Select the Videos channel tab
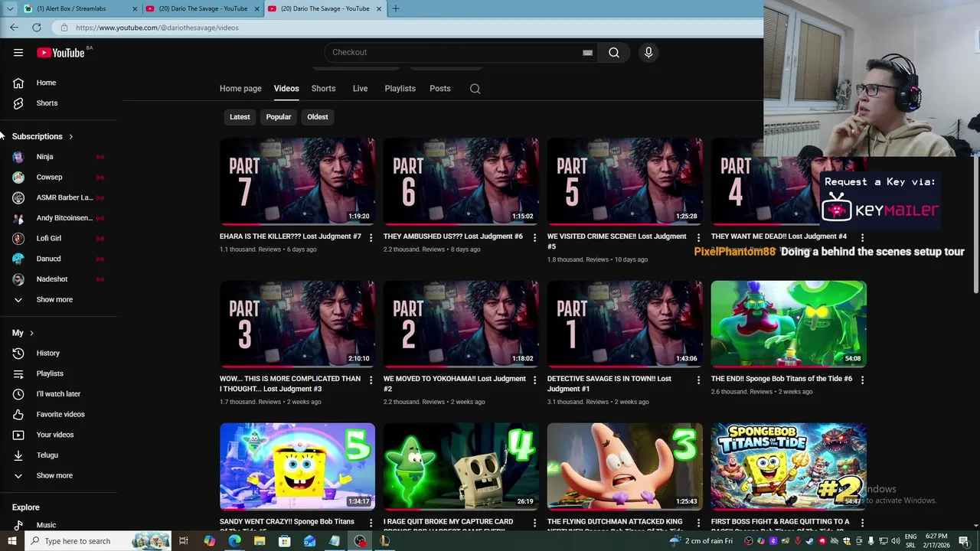 point(286,89)
